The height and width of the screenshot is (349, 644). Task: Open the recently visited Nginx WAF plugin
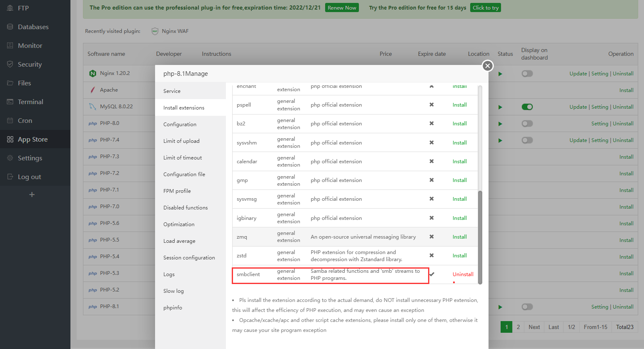coord(170,31)
